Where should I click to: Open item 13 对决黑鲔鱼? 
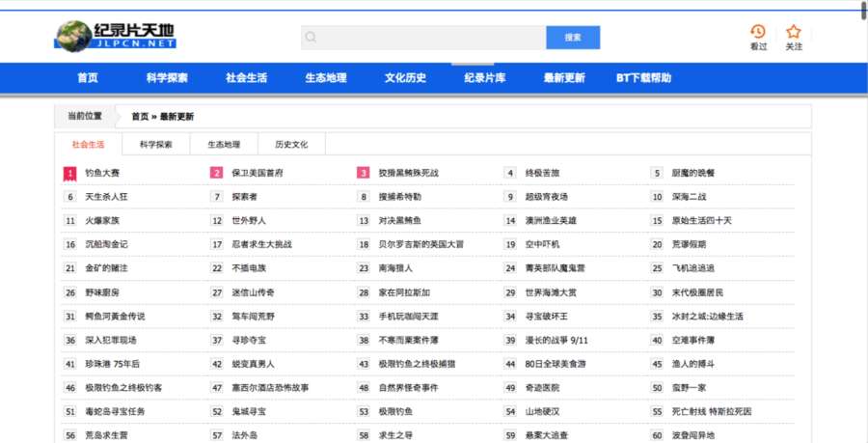coord(400,220)
